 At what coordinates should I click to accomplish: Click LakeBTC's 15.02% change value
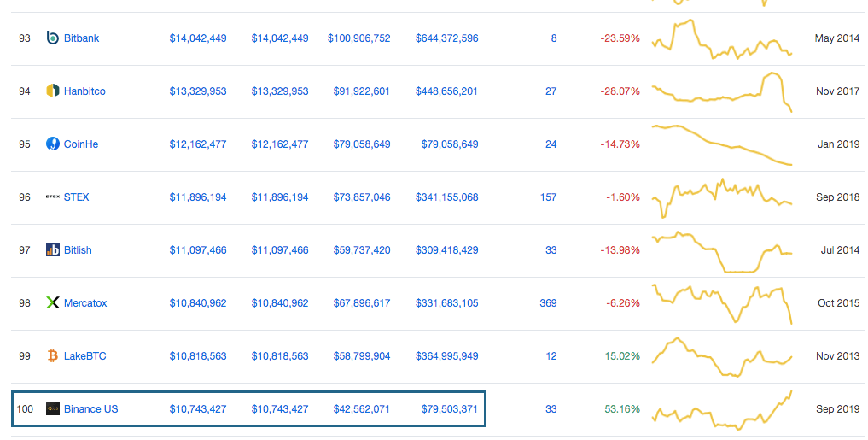click(x=622, y=355)
